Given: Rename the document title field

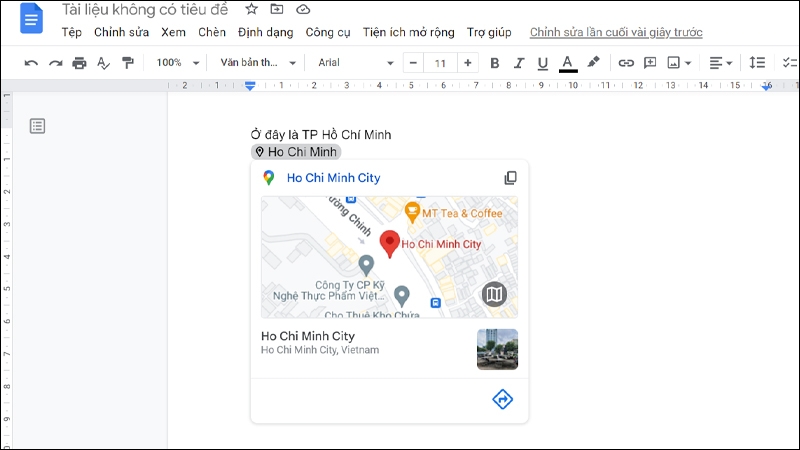Looking at the screenshot, I should [145, 10].
